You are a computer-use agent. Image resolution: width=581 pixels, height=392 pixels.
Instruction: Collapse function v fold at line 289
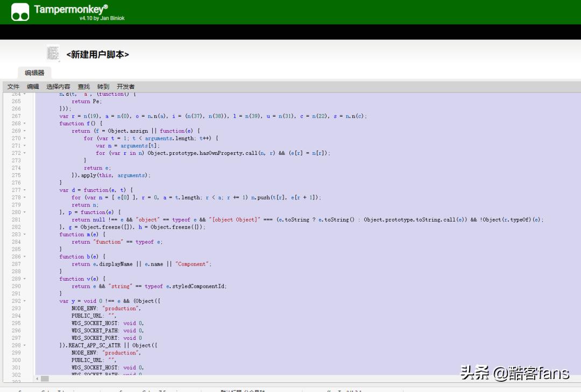(25, 279)
